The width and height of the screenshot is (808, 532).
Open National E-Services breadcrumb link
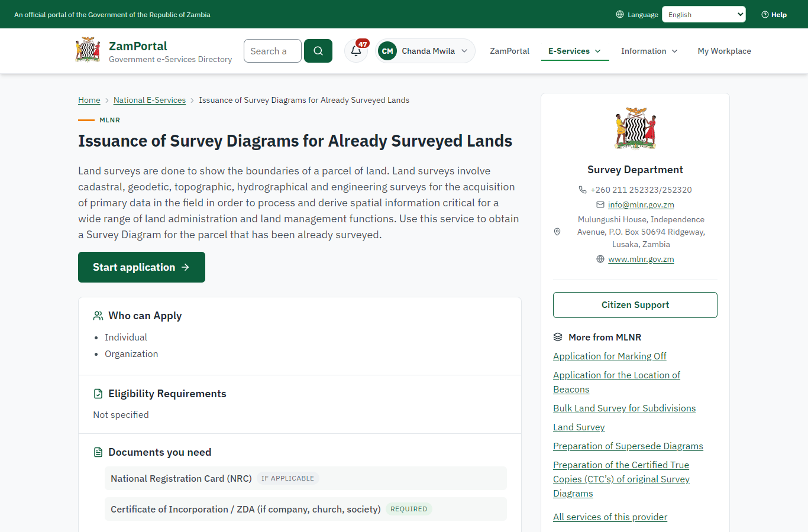pyautogui.click(x=150, y=100)
